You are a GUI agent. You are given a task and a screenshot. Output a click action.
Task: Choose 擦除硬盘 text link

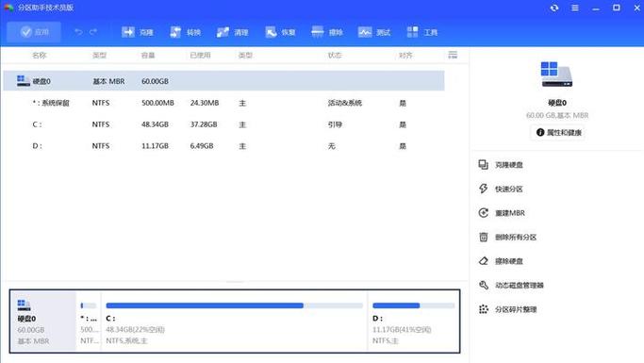pos(509,261)
